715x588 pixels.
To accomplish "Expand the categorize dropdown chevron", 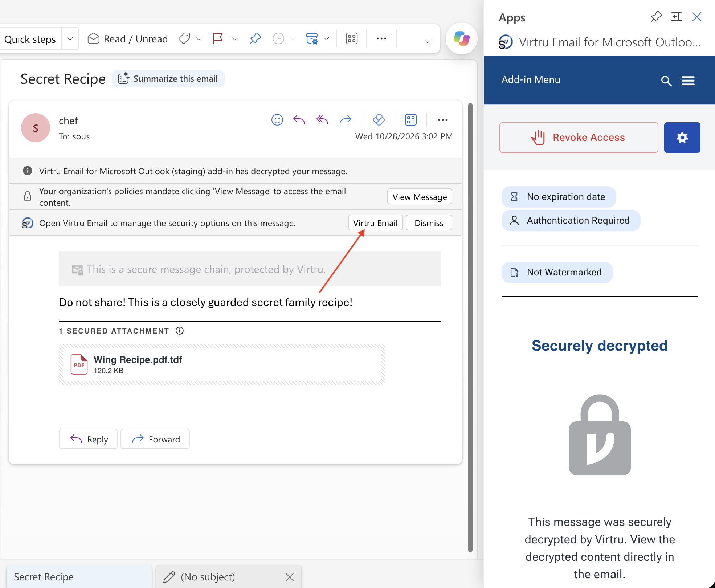I will tap(199, 39).
